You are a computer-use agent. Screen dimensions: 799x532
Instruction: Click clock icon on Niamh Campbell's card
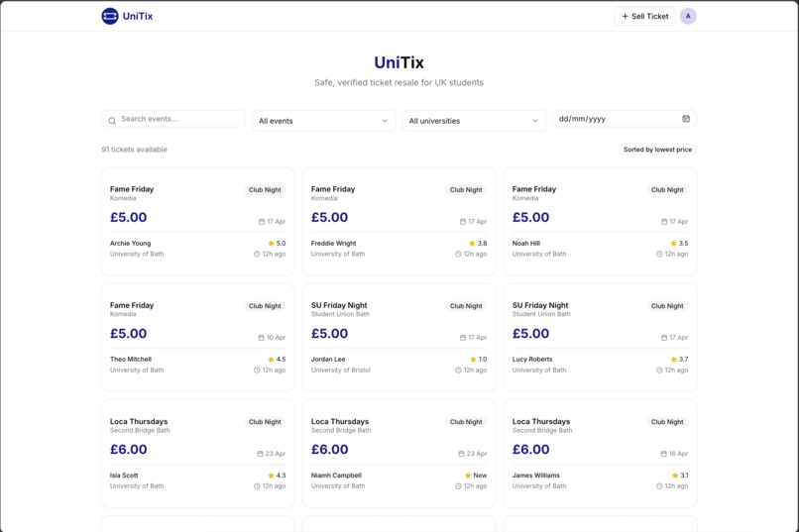(x=458, y=486)
